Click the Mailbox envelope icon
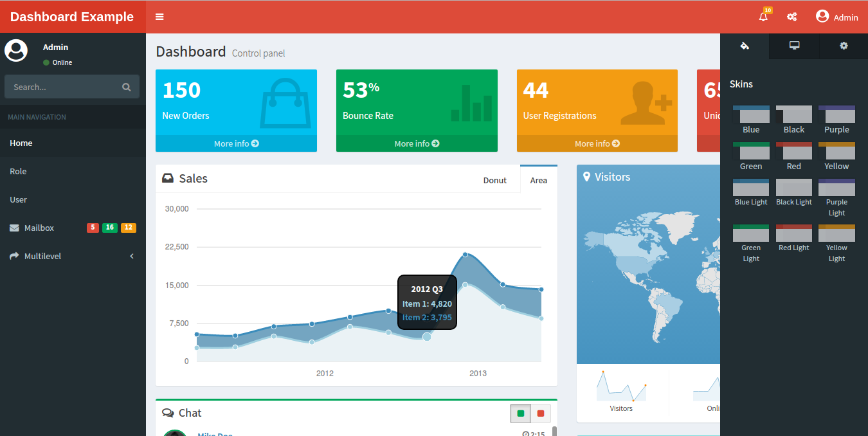Viewport: 868px width, 436px height. [14, 228]
